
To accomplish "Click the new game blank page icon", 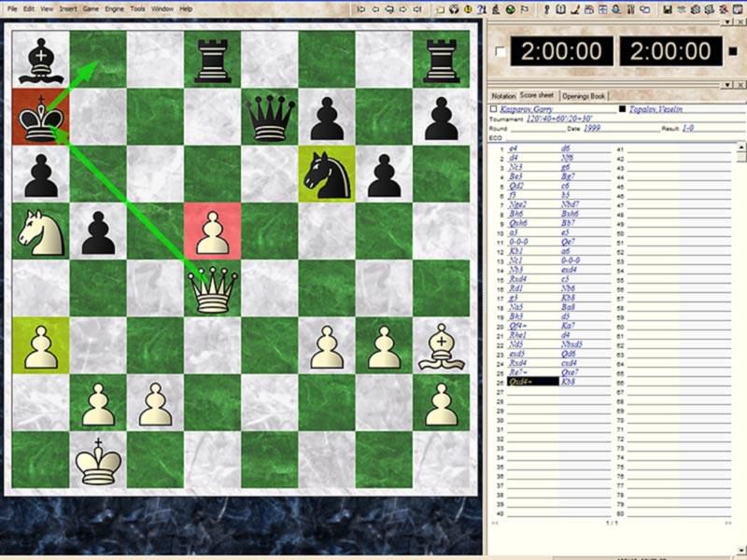I will 440,8.
